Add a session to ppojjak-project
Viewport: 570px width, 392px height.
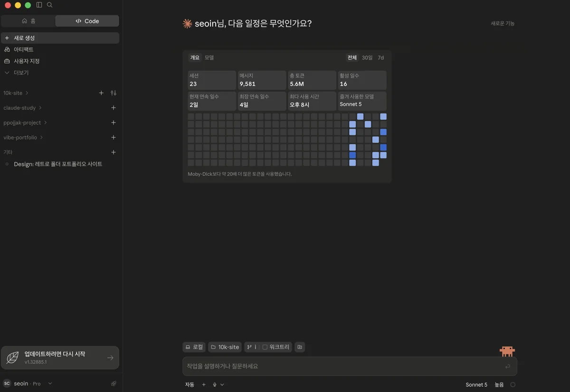click(x=114, y=123)
